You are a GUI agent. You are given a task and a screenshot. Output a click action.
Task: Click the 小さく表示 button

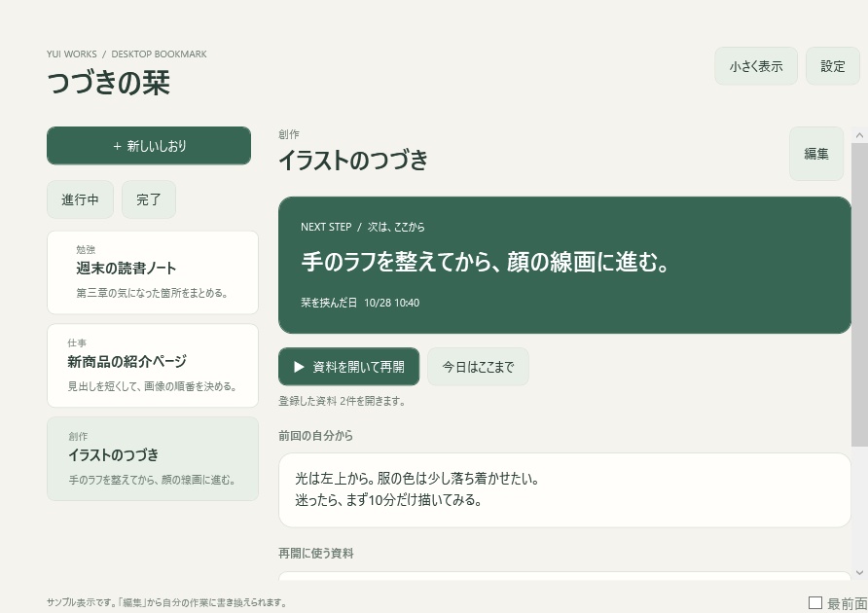(756, 66)
